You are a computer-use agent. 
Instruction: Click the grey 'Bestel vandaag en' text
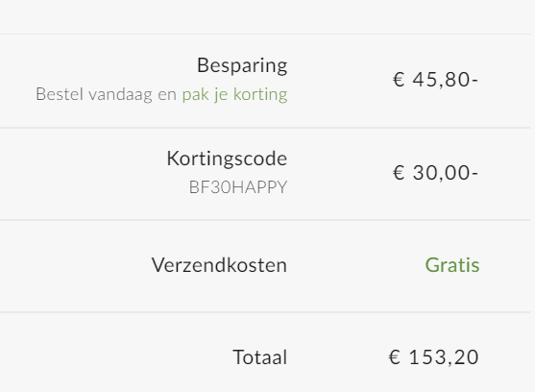(x=106, y=94)
